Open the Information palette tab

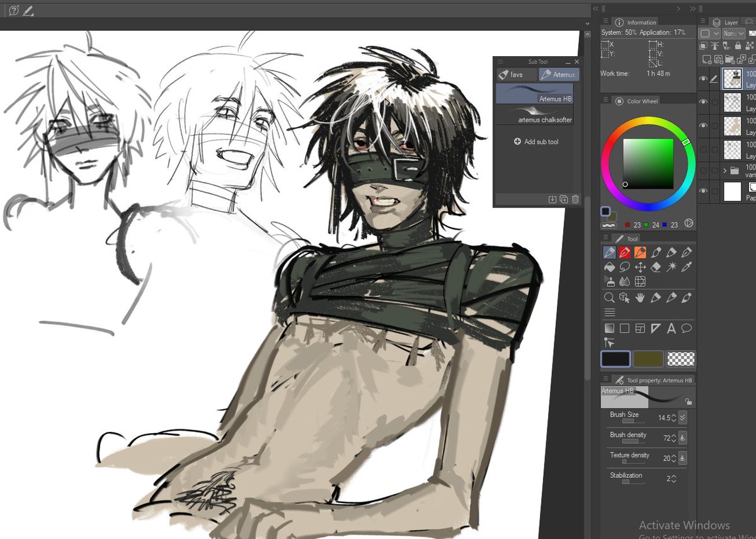pos(635,22)
